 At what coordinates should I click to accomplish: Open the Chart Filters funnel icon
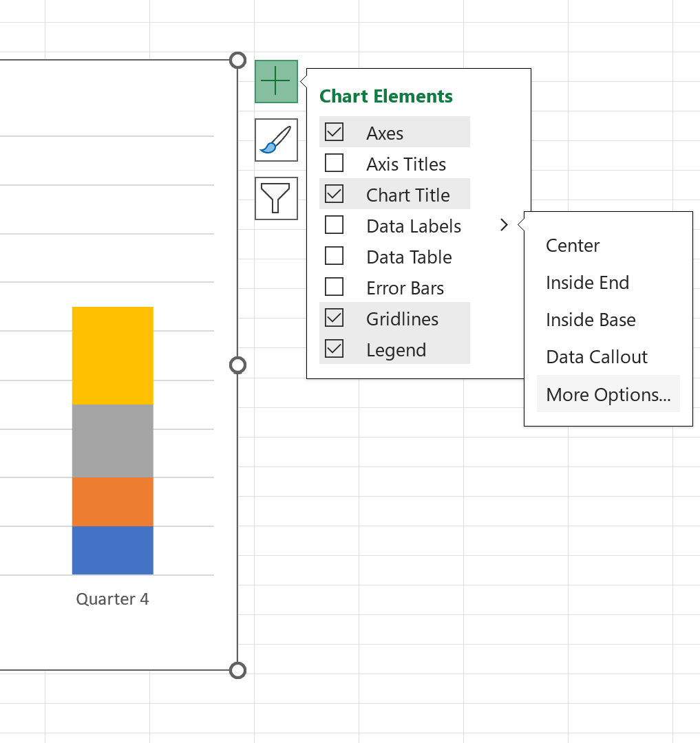(x=276, y=198)
